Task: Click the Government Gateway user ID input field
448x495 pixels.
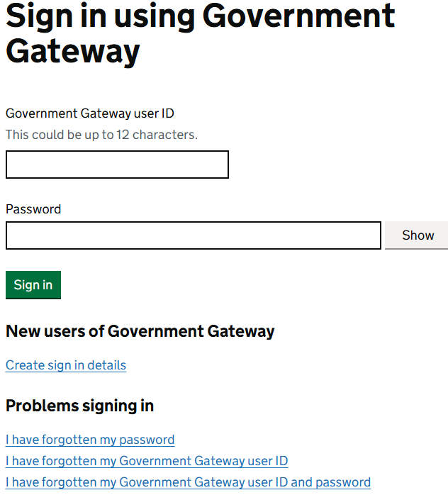Action: pos(117,165)
